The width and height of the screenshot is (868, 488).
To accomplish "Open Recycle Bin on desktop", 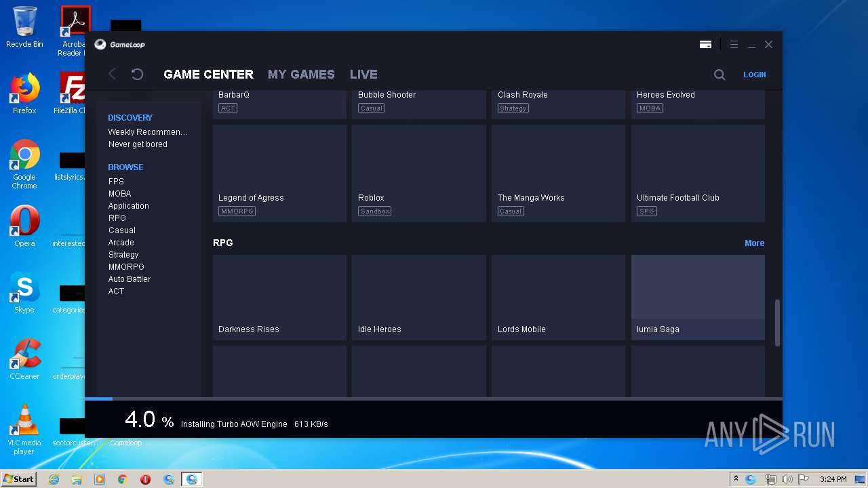I will click(24, 28).
